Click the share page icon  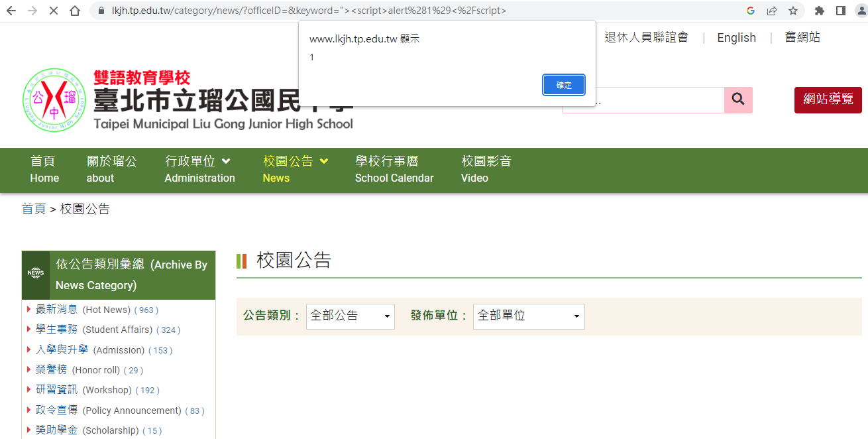[772, 11]
